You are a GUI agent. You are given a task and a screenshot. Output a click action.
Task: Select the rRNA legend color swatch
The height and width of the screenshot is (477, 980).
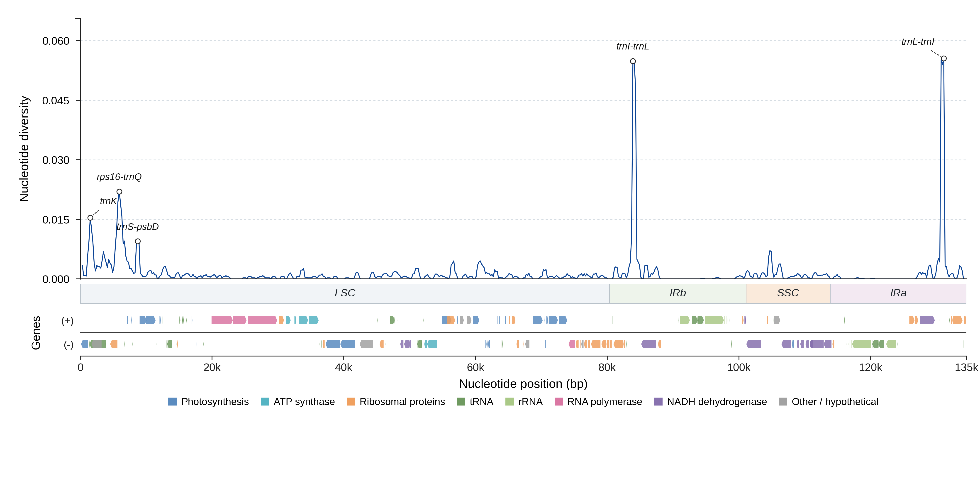tap(510, 402)
